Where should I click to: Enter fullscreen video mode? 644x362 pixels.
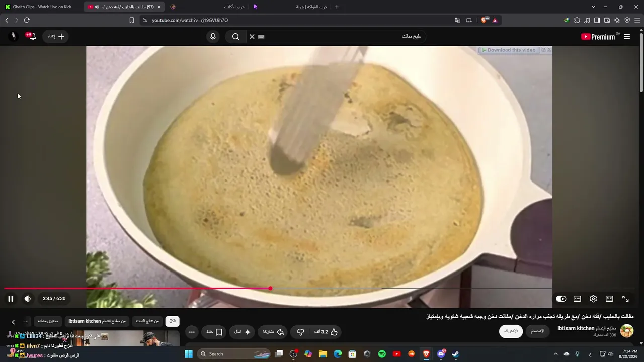coord(625,299)
